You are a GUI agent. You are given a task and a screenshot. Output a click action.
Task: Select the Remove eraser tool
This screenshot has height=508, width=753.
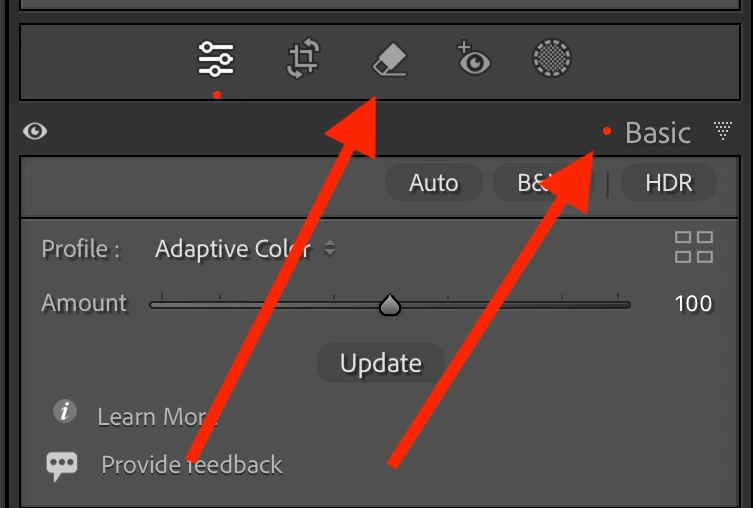(x=389, y=60)
